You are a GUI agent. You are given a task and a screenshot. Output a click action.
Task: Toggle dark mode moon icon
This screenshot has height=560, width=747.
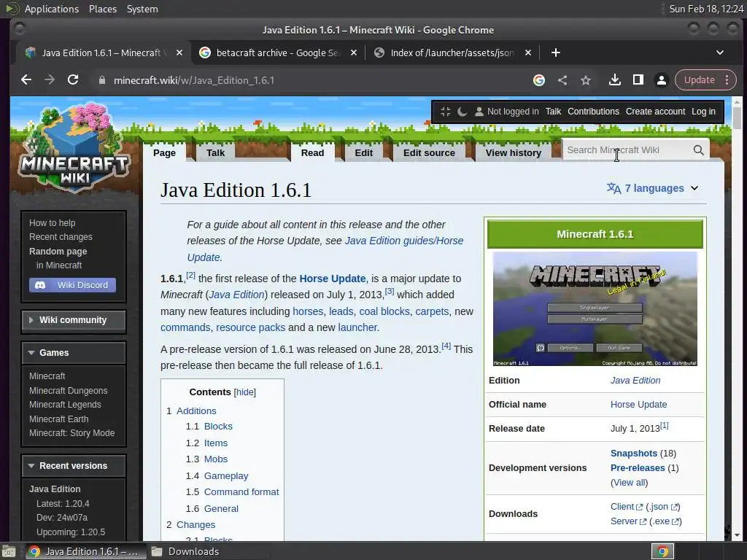462,112
